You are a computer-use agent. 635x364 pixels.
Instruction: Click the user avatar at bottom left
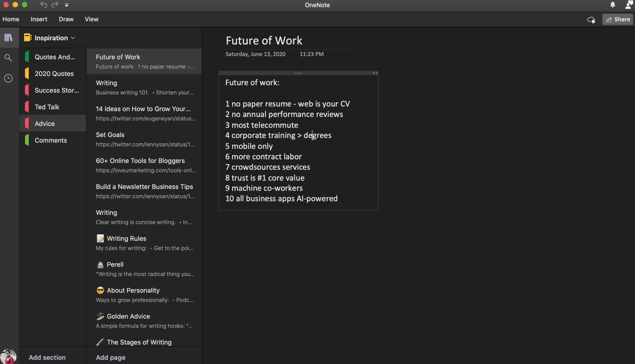click(x=8, y=357)
